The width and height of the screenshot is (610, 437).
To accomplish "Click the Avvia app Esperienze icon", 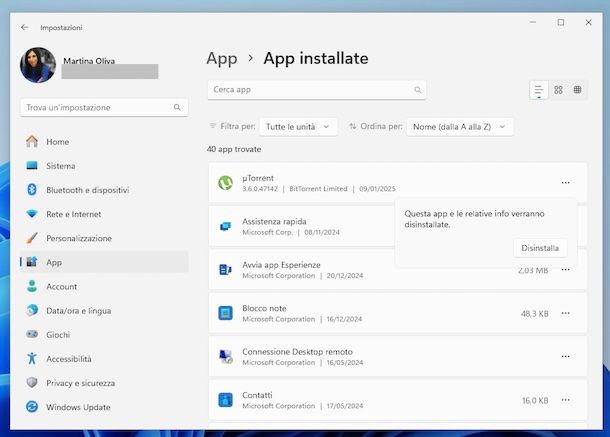I will (225, 269).
